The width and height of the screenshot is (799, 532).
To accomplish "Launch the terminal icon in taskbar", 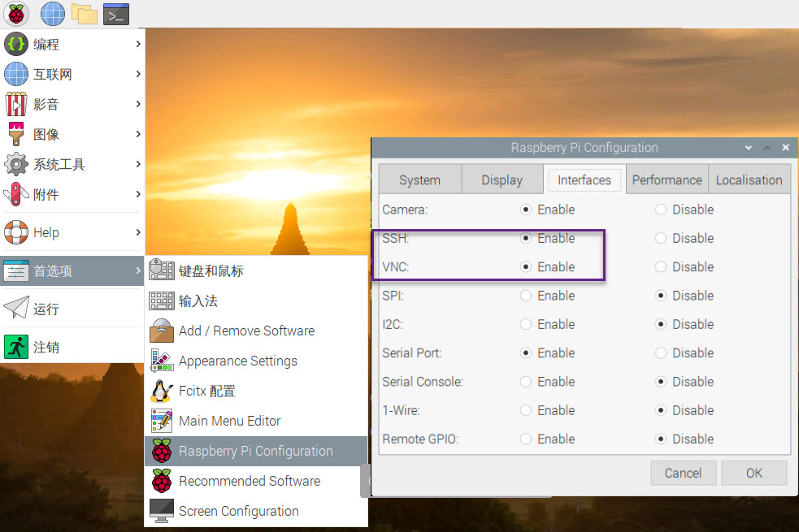I will [116, 15].
